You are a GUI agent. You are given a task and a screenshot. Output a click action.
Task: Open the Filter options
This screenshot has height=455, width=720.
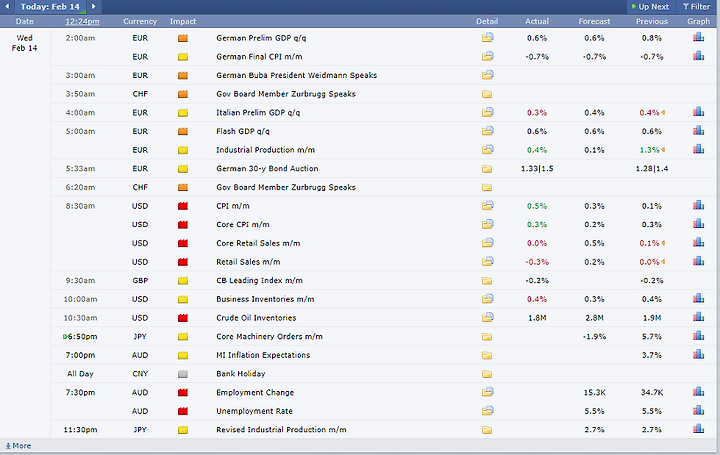[697, 7]
